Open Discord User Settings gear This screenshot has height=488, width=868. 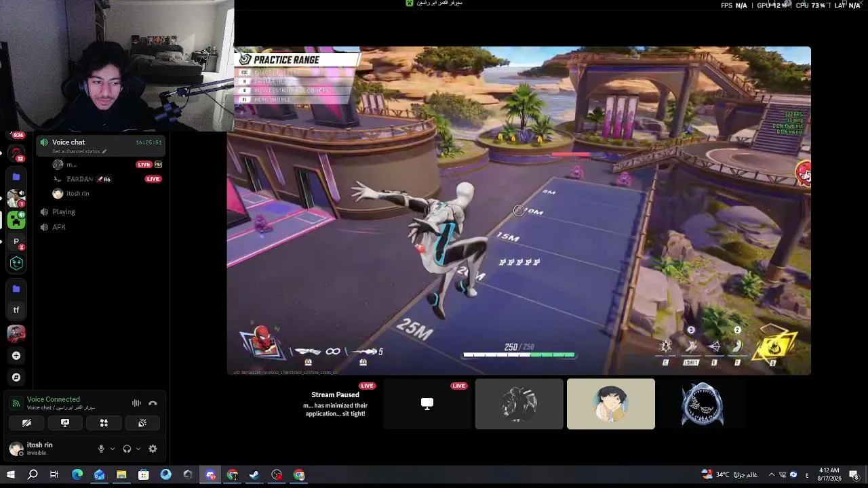click(153, 449)
